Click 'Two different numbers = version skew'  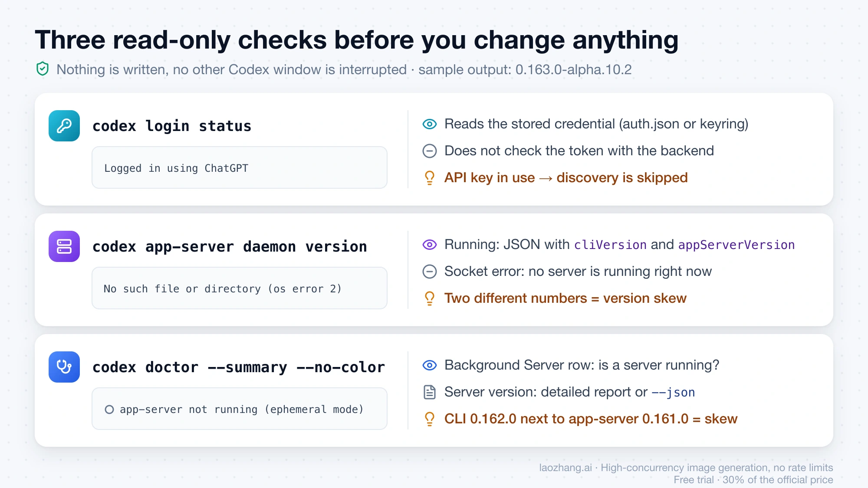(x=566, y=298)
